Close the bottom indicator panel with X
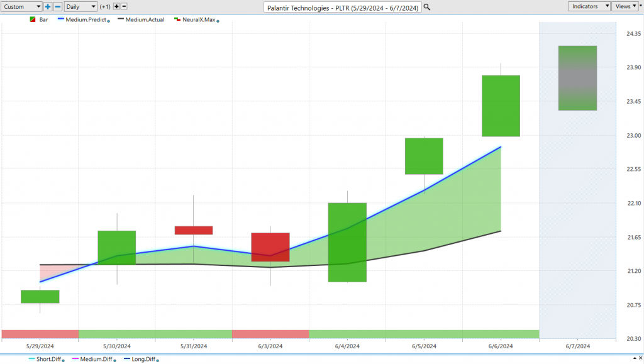Viewport: 644px width, 364px height. (640, 358)
